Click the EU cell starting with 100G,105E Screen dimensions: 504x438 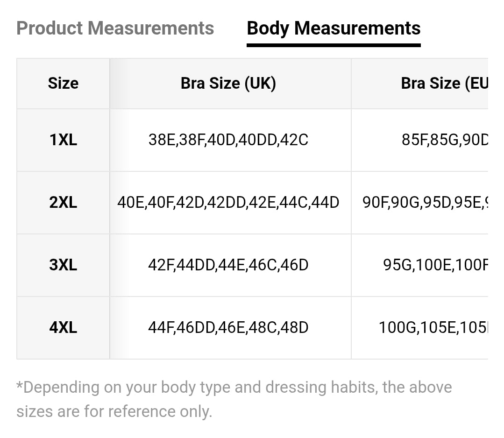tap(433, 328)
